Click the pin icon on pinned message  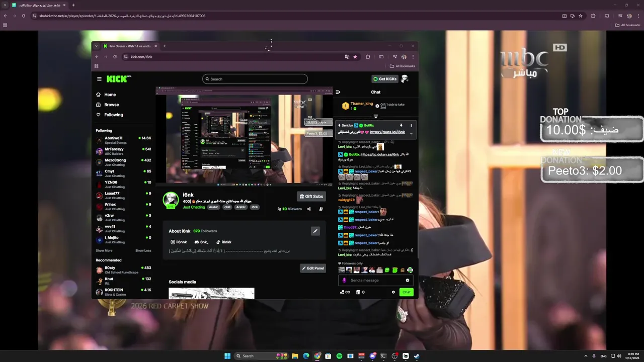click(x=401, y=125)
